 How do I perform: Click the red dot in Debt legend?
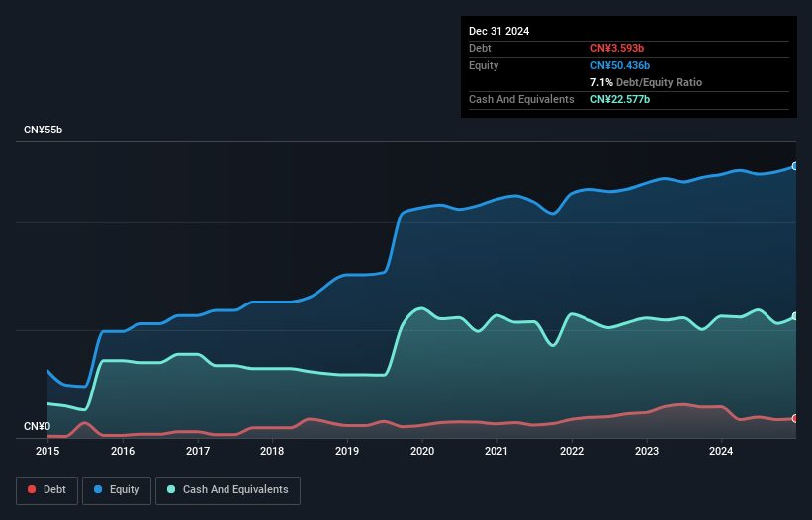[x=32, y=489]
